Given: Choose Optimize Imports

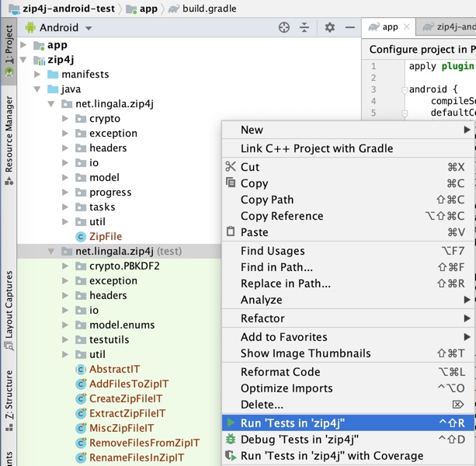Looking at the screenshot, I should tap(348, 388).
